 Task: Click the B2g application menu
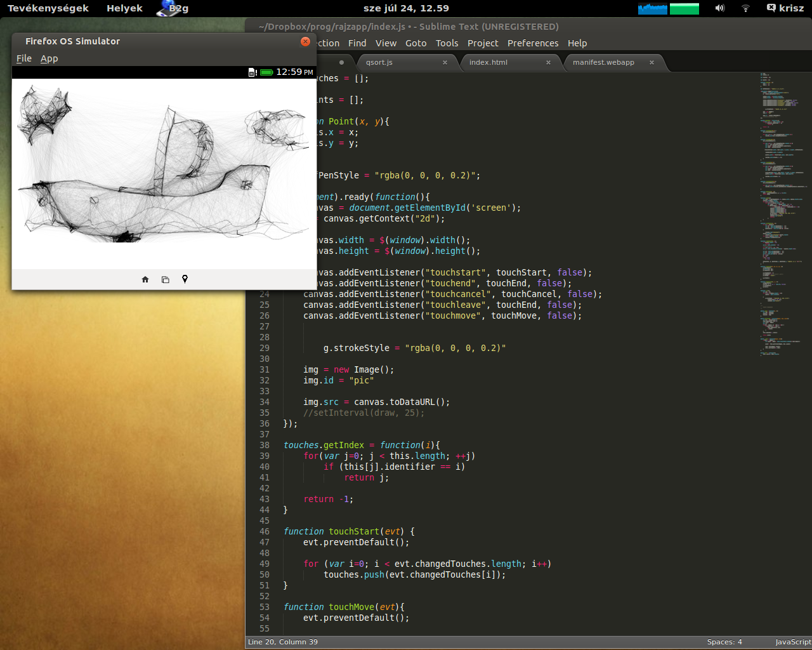173,8
